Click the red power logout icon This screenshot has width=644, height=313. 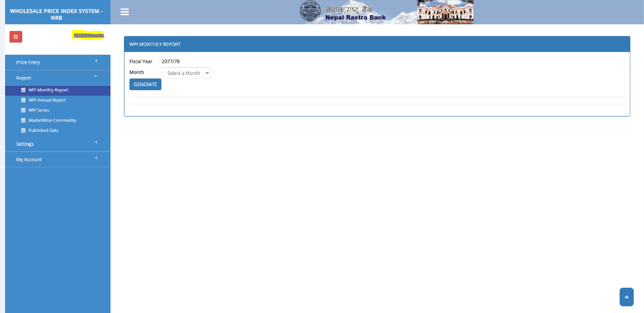[x=16, y=36]
